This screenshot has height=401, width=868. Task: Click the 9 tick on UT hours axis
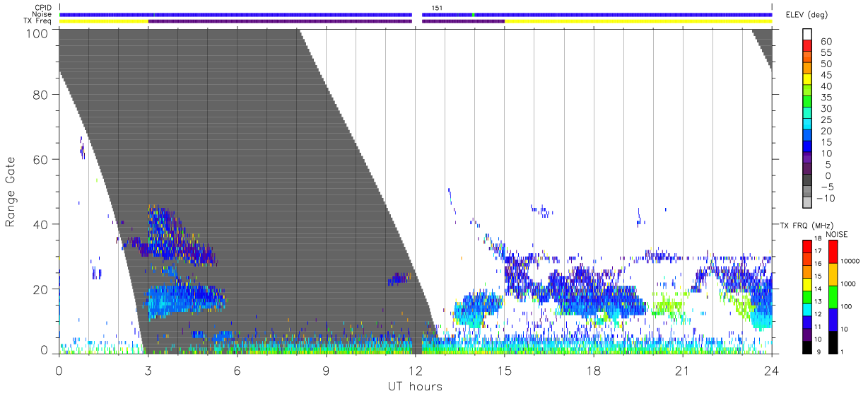[326, 370]
